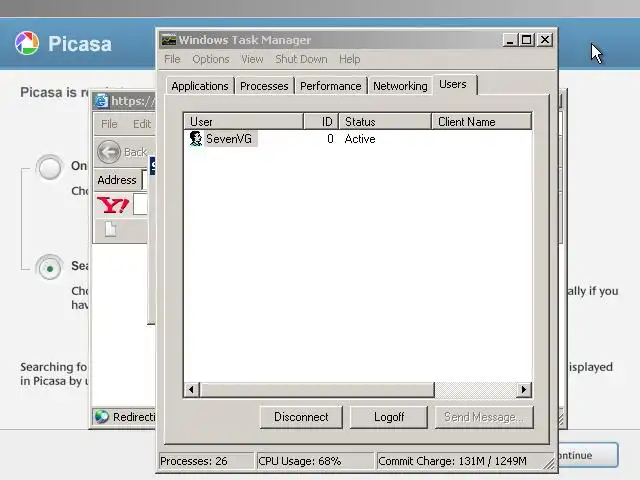Click the right arrow of the horizontal scrollbar
The width and height of the screenshot is (640, 480).
coord(524,389)
